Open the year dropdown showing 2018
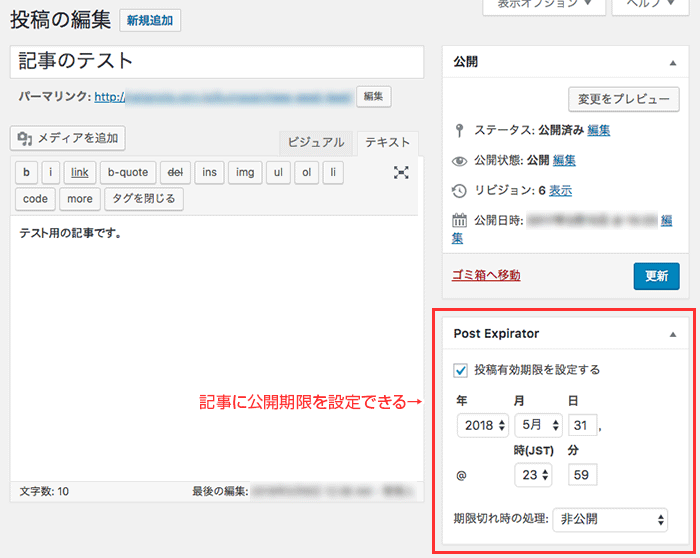Image resolution: width=700 pixels, height=558 pixels. click(x=483, y=425)
